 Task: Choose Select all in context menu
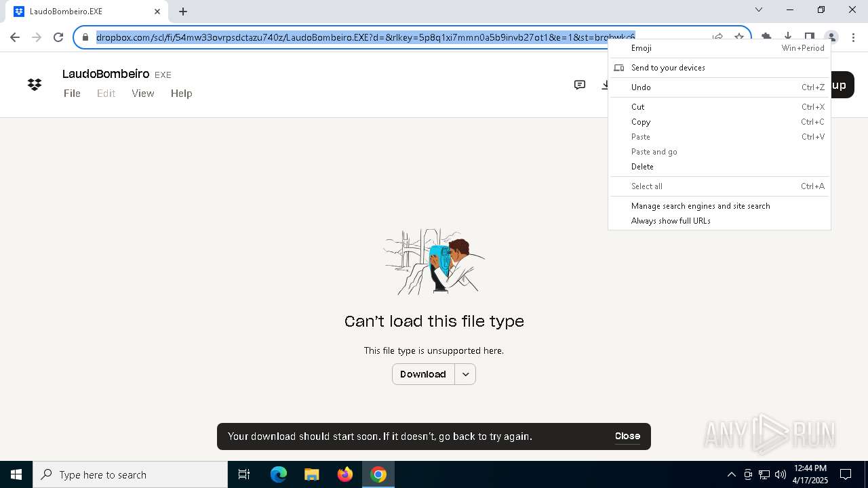tap(719, 186)
